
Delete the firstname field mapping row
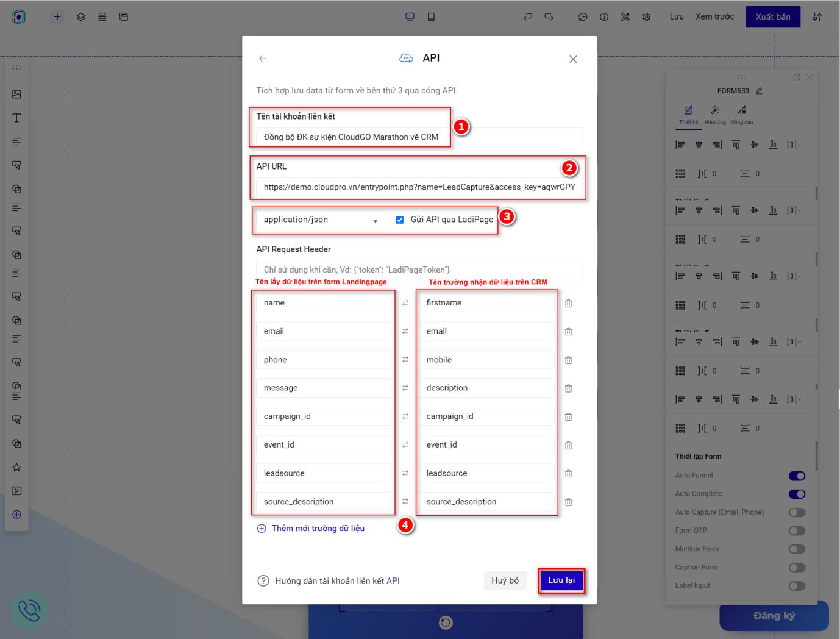pyautogui.click(x=568, y=304)
